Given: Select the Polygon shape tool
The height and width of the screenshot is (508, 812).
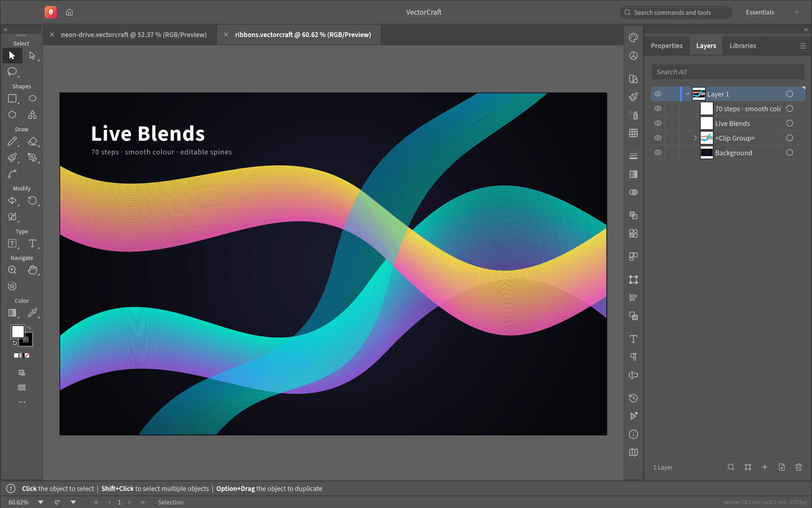Looking at the screenshot, I should 12,115.
